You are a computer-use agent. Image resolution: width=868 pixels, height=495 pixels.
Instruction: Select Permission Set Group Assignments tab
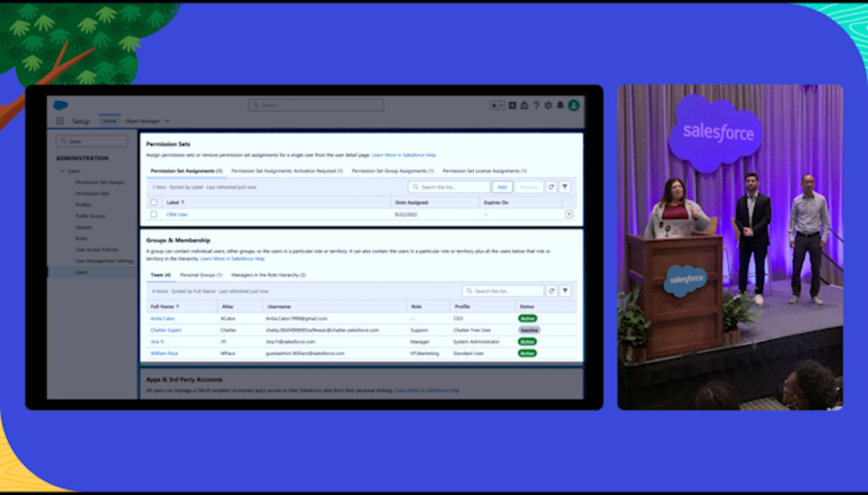(392, 171)
